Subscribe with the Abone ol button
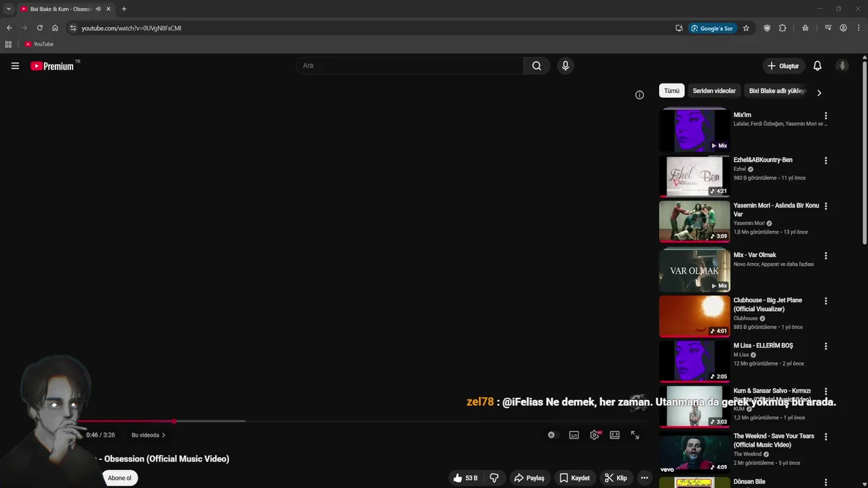Viewport: 868px width, 488px height. (120, 478)
